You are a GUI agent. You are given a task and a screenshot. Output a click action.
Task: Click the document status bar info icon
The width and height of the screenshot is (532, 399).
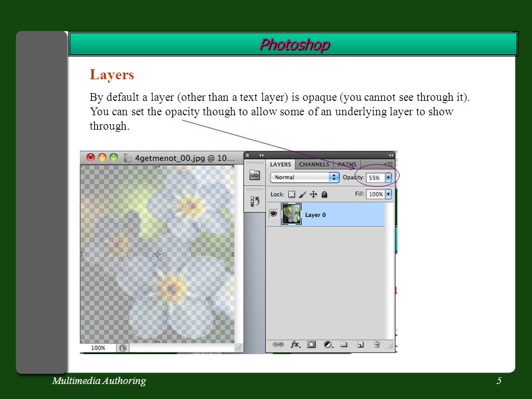(x=123, y=348)
